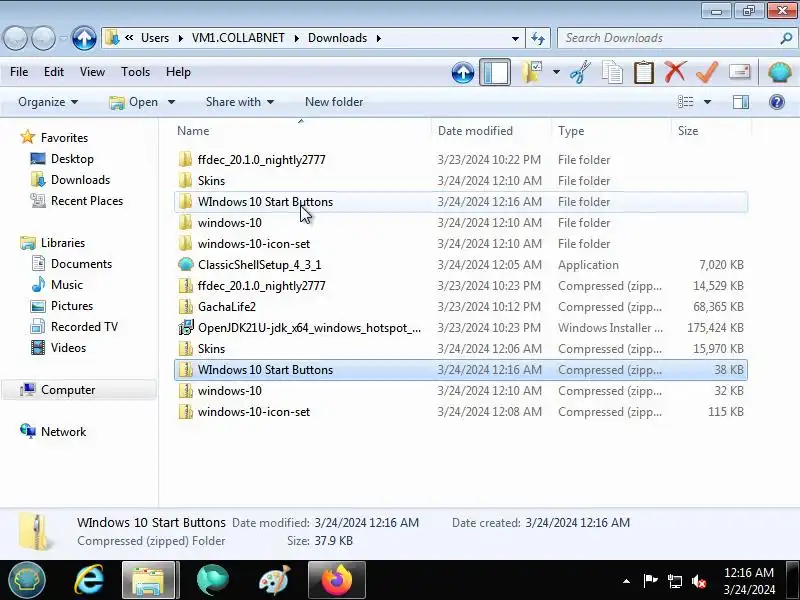Select Recorded TV library

(x=84, y=327)
